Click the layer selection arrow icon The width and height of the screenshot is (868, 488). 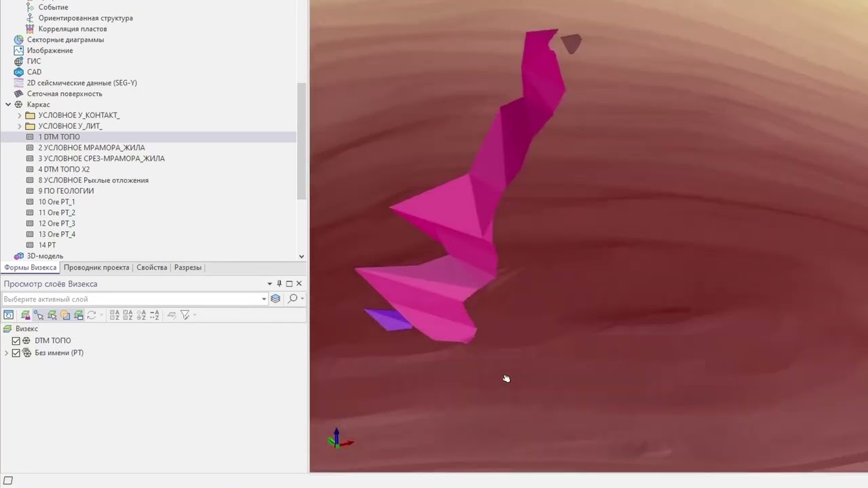[52, 315]
